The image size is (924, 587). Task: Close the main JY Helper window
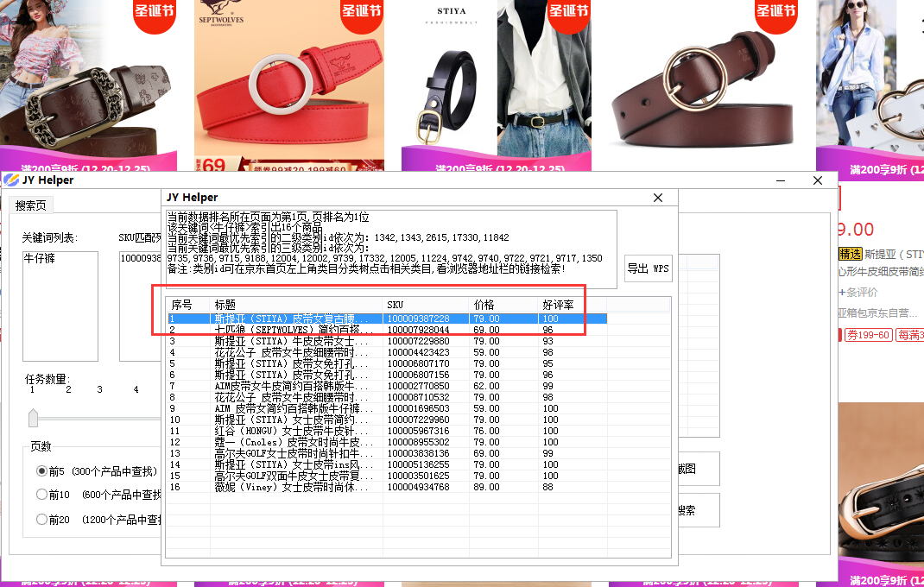tap(817, 180)
